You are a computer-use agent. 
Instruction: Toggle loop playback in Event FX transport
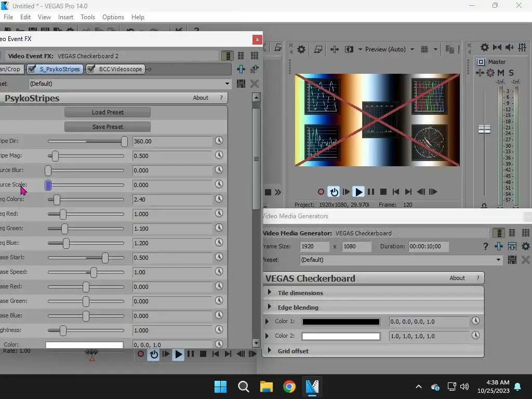[x=154, y=354]
